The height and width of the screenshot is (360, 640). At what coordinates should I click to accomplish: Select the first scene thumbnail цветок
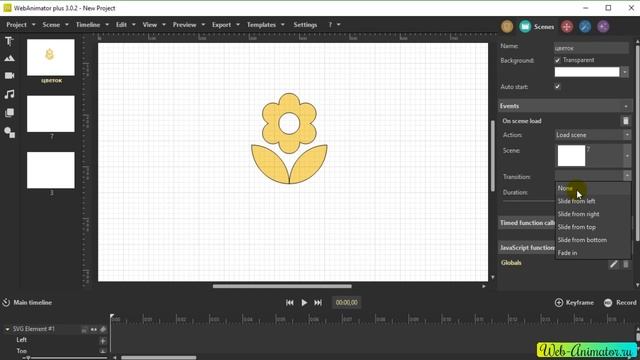point(51,58)
